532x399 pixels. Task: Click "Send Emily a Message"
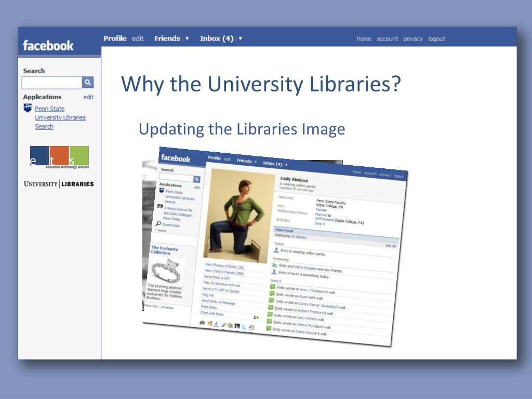tap(218, 302)
